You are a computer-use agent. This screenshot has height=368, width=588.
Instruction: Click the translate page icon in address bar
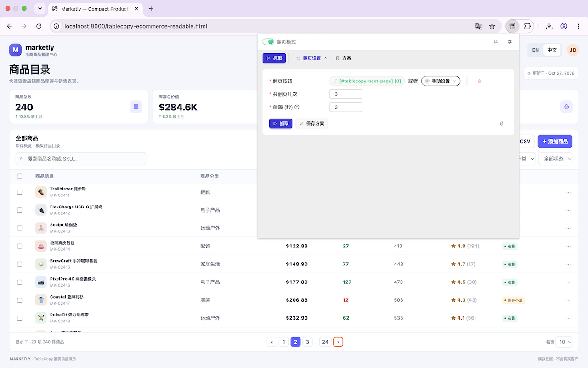point(479,26)
